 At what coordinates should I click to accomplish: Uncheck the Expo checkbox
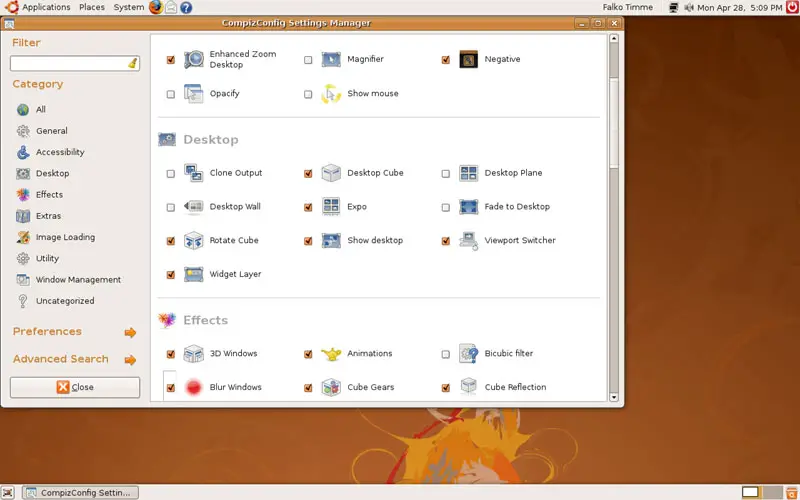(x=308, y=208)
